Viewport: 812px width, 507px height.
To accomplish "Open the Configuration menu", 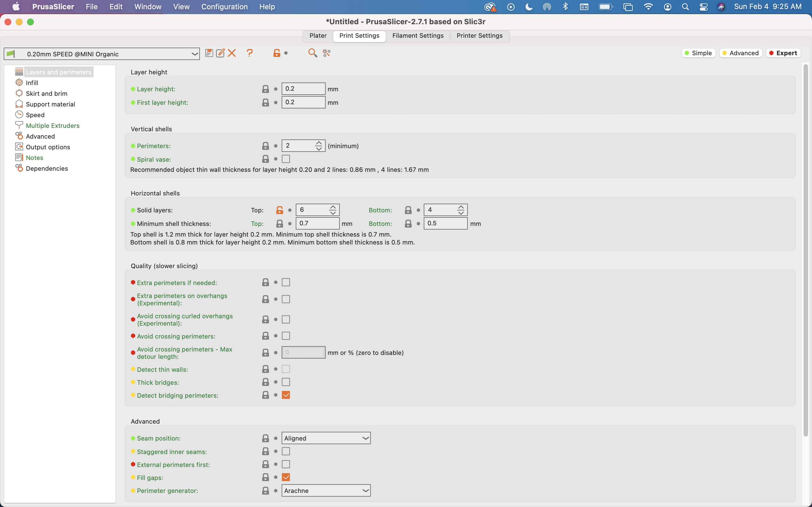I will click(x=224, y=7).
